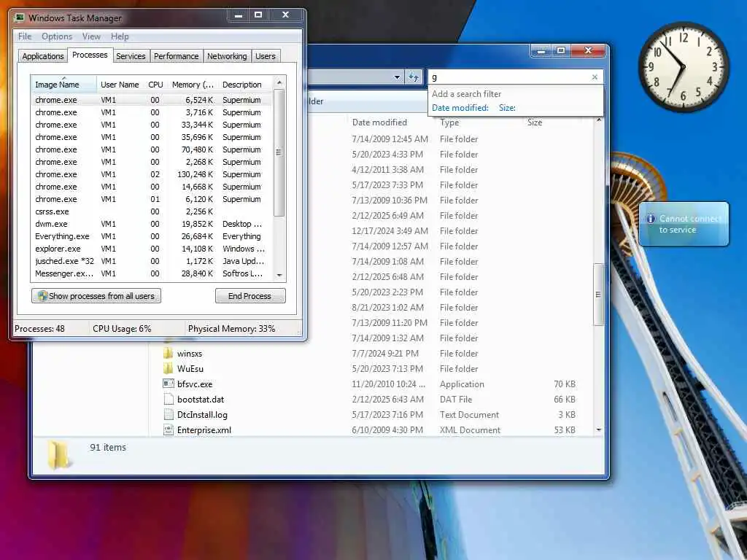The image size is (747, 560).
Task: Minimize the Task Manager window
Action: click(x=239, y=15)
